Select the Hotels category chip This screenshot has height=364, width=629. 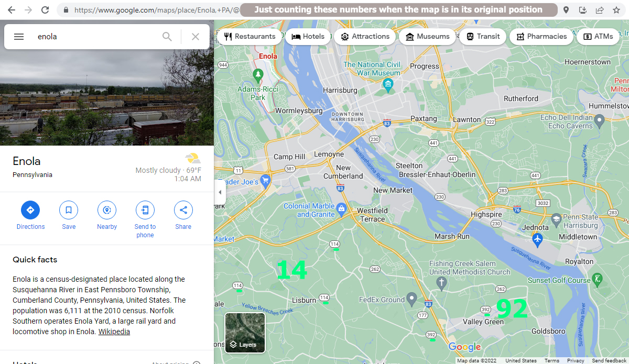308,37
